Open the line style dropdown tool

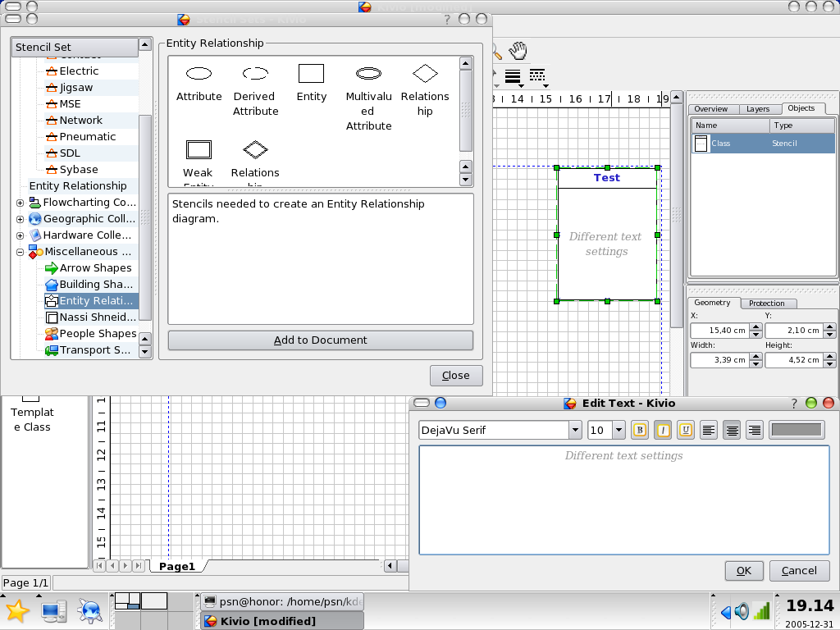538,77
